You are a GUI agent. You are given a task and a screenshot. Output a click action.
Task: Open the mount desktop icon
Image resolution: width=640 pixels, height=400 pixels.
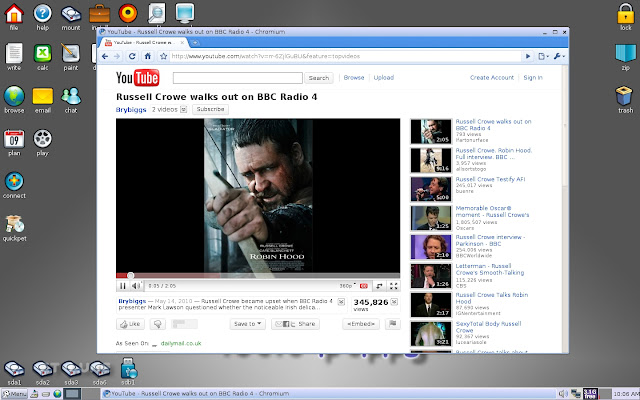[x=71, y=14]
